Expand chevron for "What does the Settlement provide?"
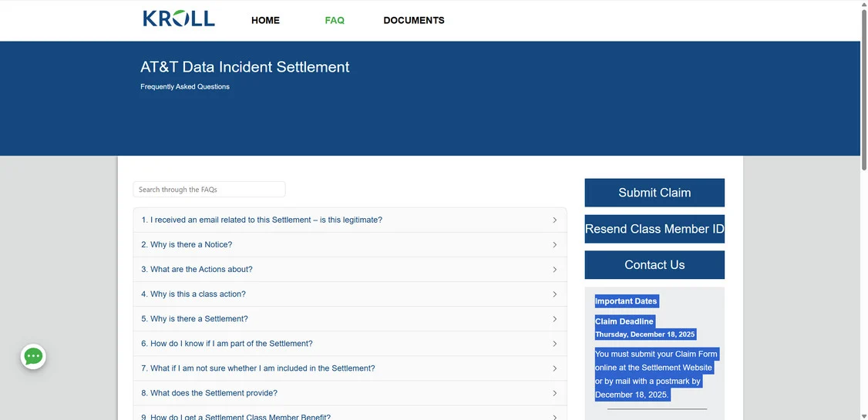Viewport: 868px width, 420px height. click(555, 393)
